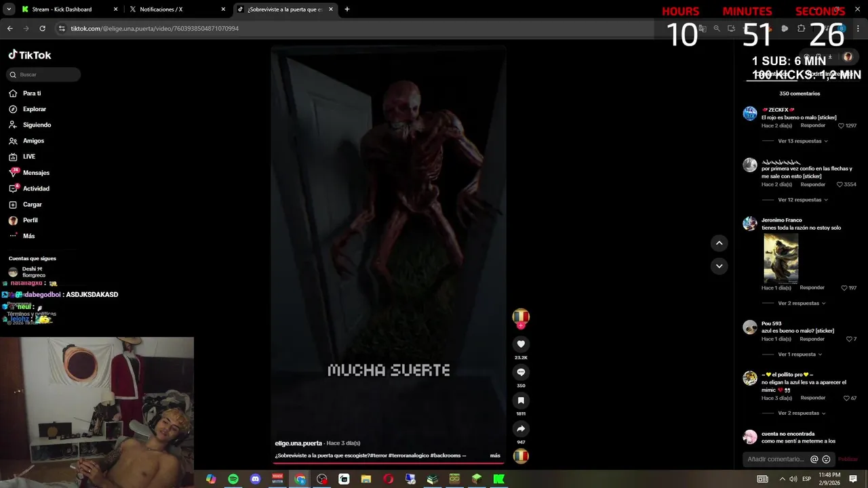Image resolution: width=868 pixels, height=488 pixels.
Task: Open the Para ti feed
Action: pyautogui.click(x=25, y=94)
